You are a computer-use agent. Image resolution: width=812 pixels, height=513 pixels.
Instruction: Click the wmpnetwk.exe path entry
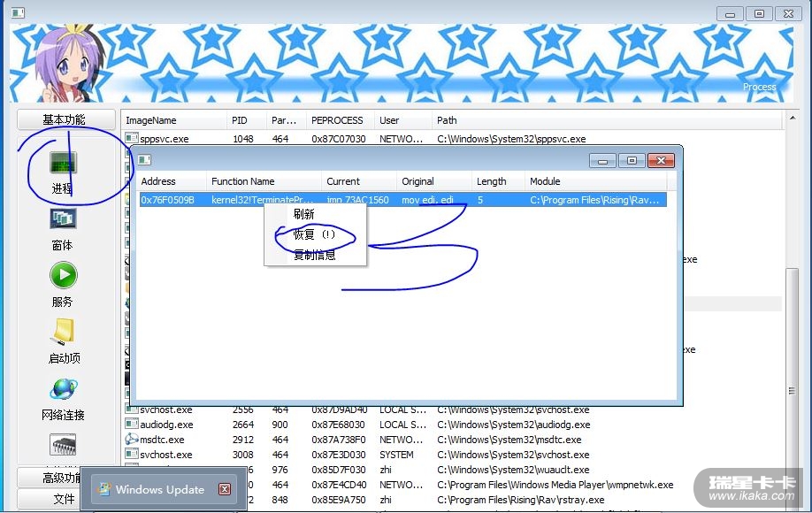tap(555, 485)
